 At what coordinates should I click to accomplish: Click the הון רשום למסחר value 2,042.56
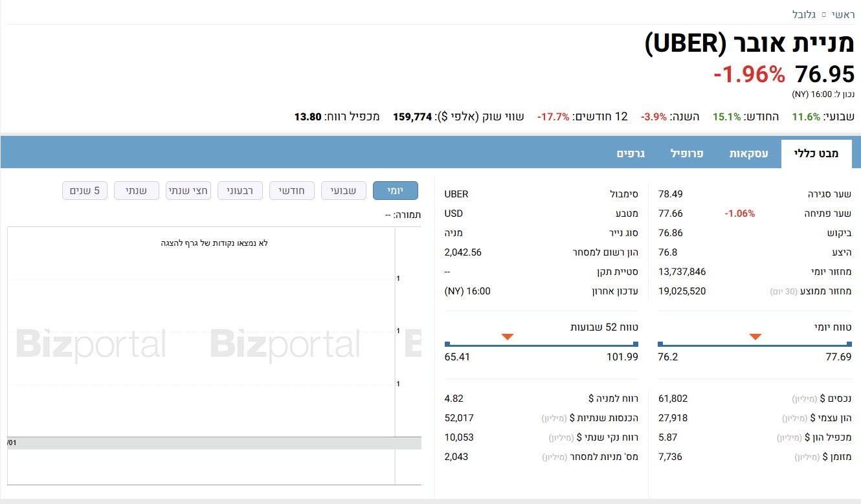coord(463,252)
